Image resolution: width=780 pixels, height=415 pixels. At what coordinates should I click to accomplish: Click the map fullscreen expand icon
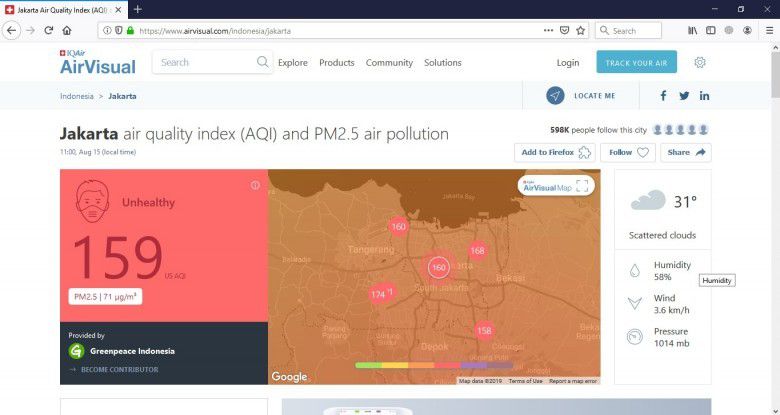(x=582, y=186)
